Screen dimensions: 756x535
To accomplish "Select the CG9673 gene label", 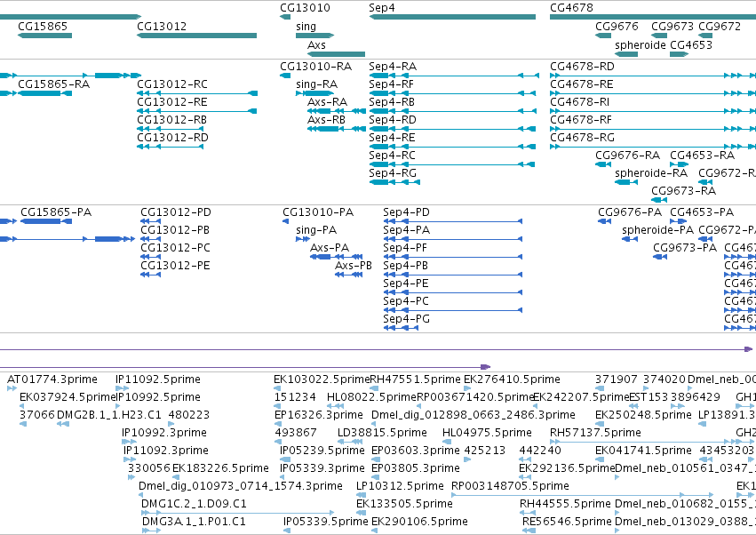I will 672,26.
